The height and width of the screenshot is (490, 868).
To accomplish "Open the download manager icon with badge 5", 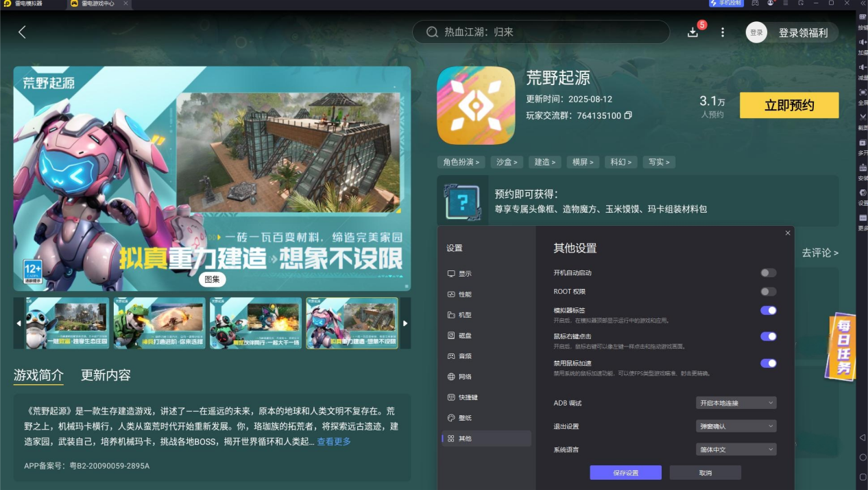I will click(693, 31).
